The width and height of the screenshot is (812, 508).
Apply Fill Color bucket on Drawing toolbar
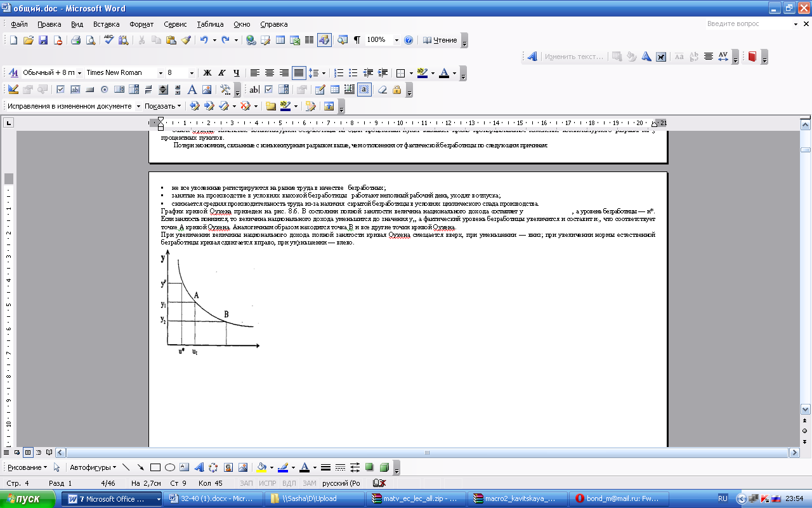pyautogui.click(x=261, y=467)
